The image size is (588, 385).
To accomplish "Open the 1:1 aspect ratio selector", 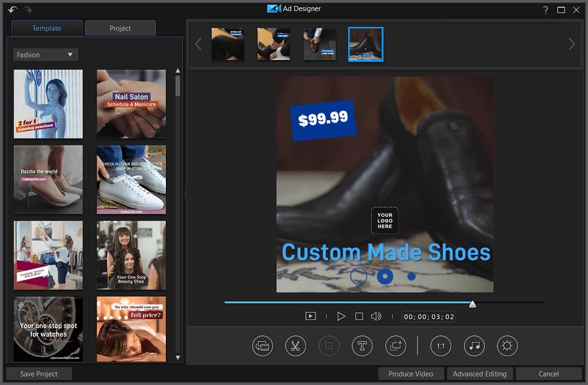I will [x=440, y=346].
